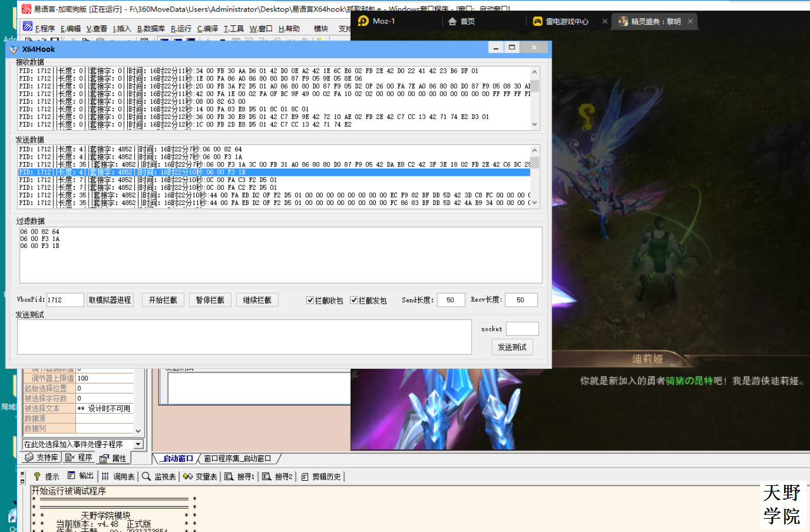Screen dimensions: 810x532
Task: Close the 雷电游戏中心 emulator tab
Action: (604, 22)
